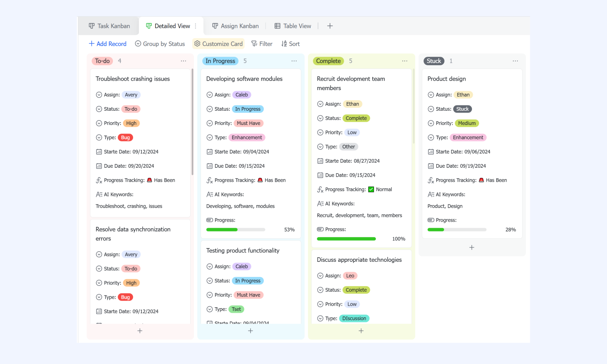Click the To-do column vertical scrollbar
The image size is (607, 364).
[x=192, y=122]
